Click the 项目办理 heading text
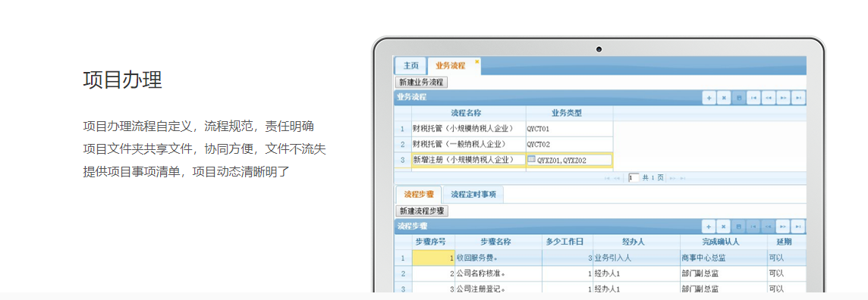 (122, 80)
